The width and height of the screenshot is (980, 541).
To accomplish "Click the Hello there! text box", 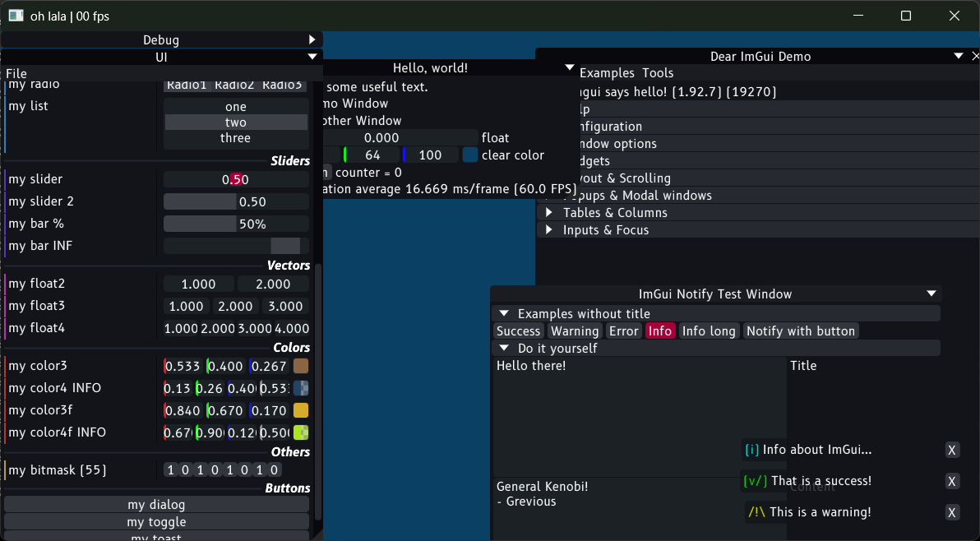I will click(639, 417).
